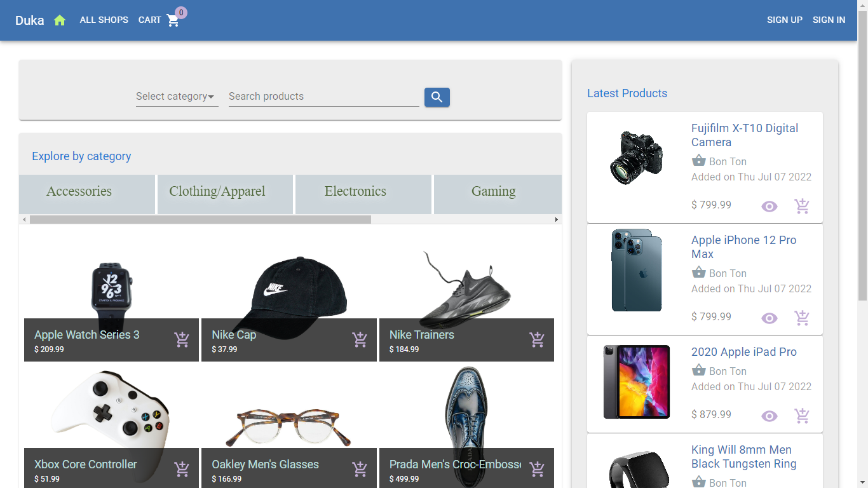The image size is (868, 488).
Task: Open Nike Trainers product title
Action: (422, 335)
